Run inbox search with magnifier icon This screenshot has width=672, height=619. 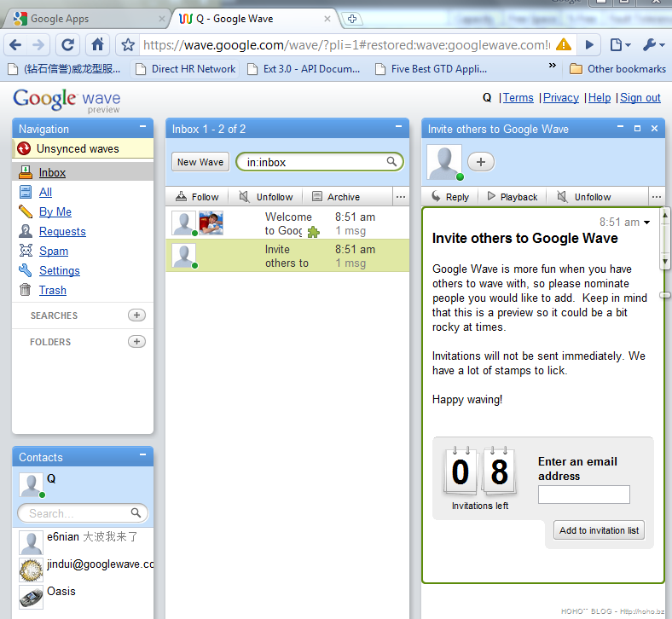(391, 161)
